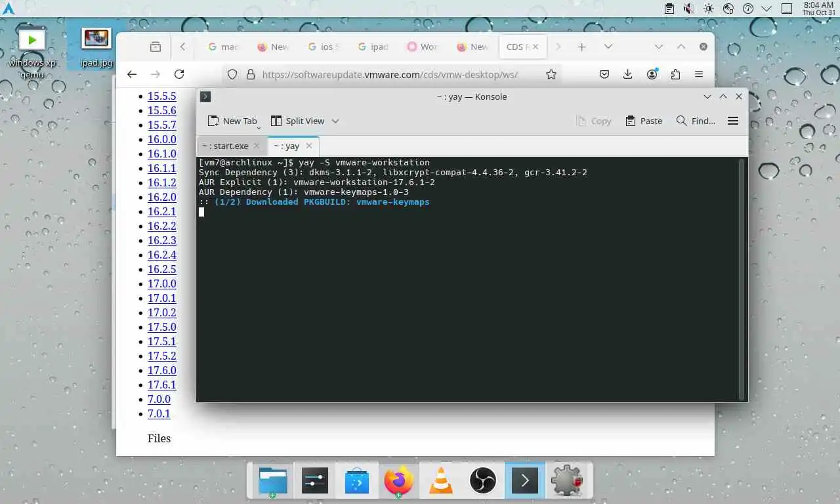This screenshot has height=504, width=840.
Task: Open version 15.5.5 link
Action: (161, 96)
